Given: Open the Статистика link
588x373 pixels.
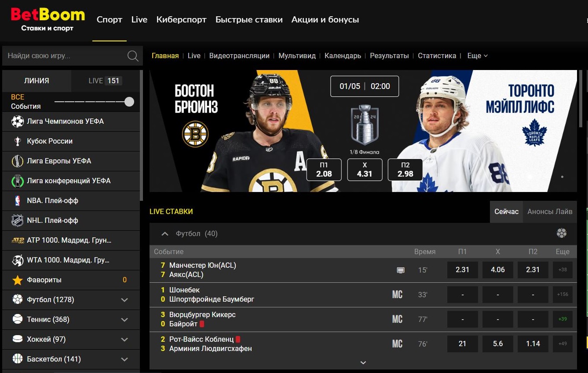Looking at the screenshot, I should (437, 56).
